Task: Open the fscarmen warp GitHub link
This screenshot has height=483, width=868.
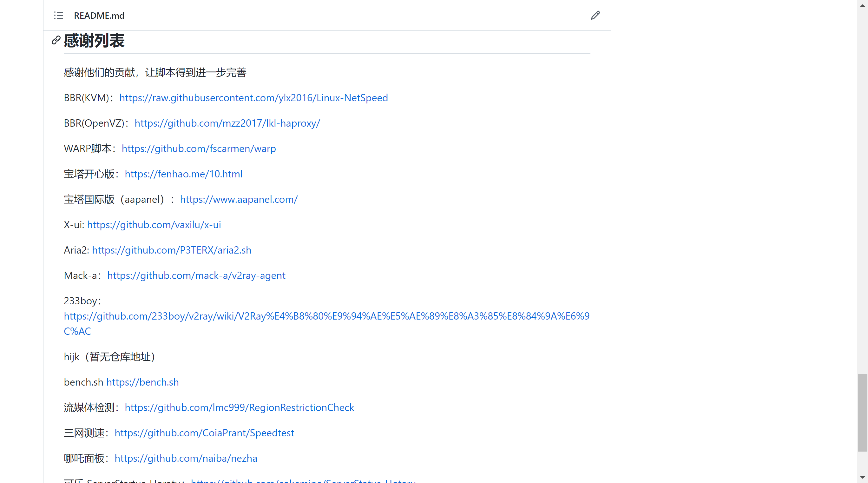Action: click(199, 149)
